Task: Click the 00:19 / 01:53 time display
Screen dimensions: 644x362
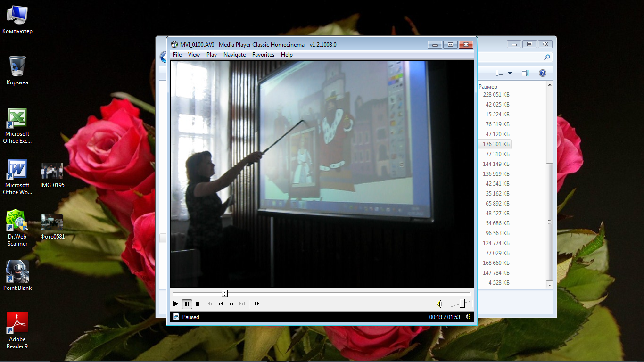Action: (445, 317)
